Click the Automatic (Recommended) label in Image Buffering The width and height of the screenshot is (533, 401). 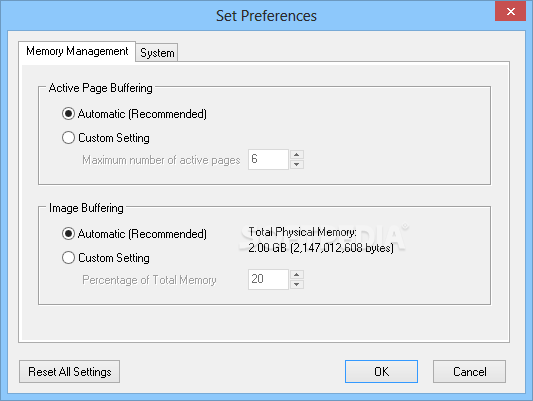pyautogui.click(x=142, y=234)
